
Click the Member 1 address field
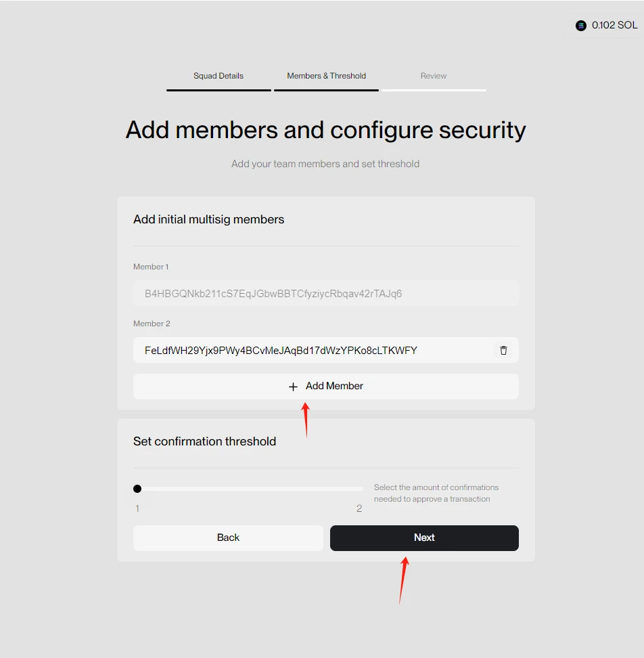click(x=325, y=294)
